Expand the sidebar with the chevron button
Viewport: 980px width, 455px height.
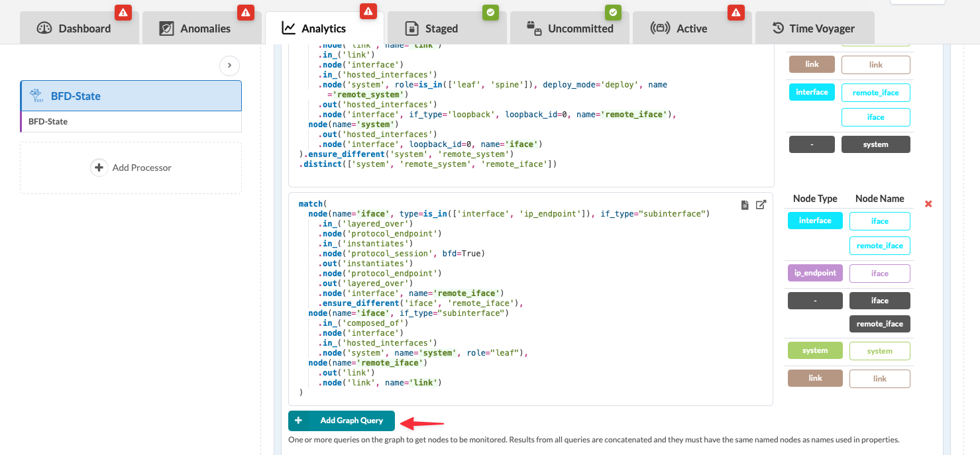click(229, 66)
